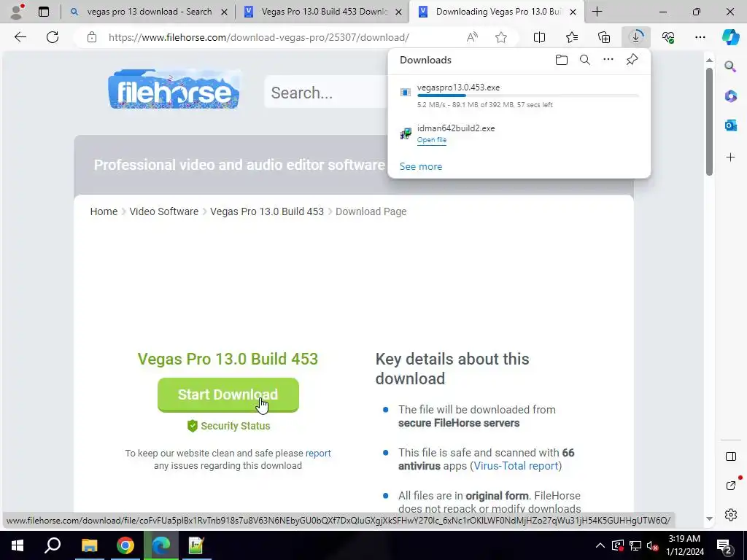Go to Home breadcrumb

(x=104, y=211)
